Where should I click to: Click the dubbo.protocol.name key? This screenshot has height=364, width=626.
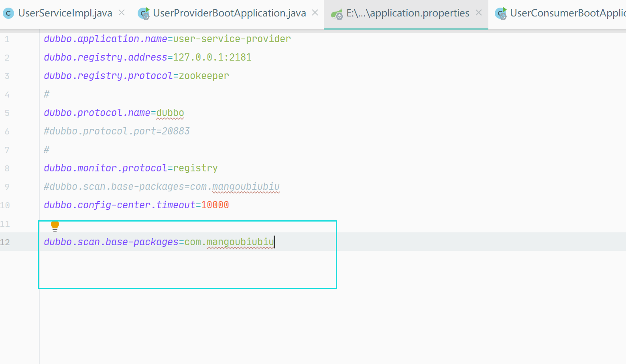point(97,113)
